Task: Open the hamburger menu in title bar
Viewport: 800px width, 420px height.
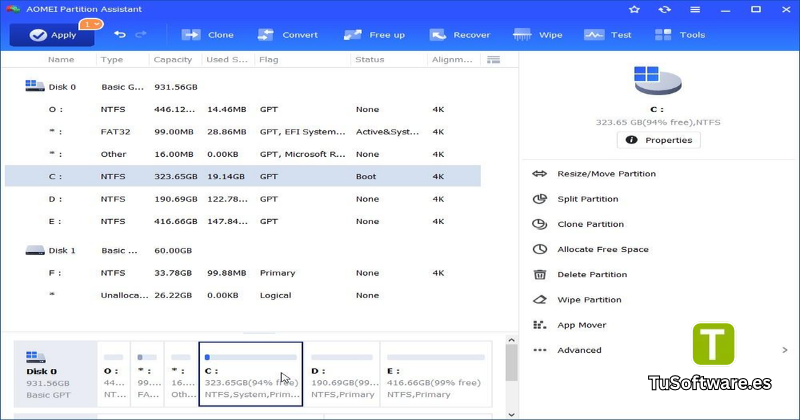Action: pyautogui.click(x=695, y=9)
